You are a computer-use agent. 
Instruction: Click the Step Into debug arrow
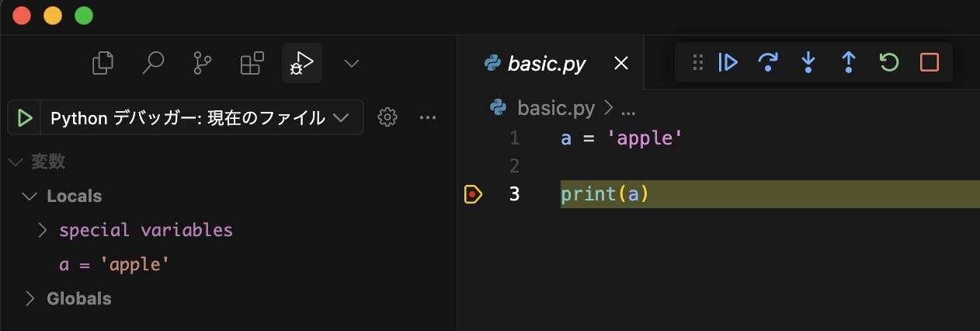(808, 62)
